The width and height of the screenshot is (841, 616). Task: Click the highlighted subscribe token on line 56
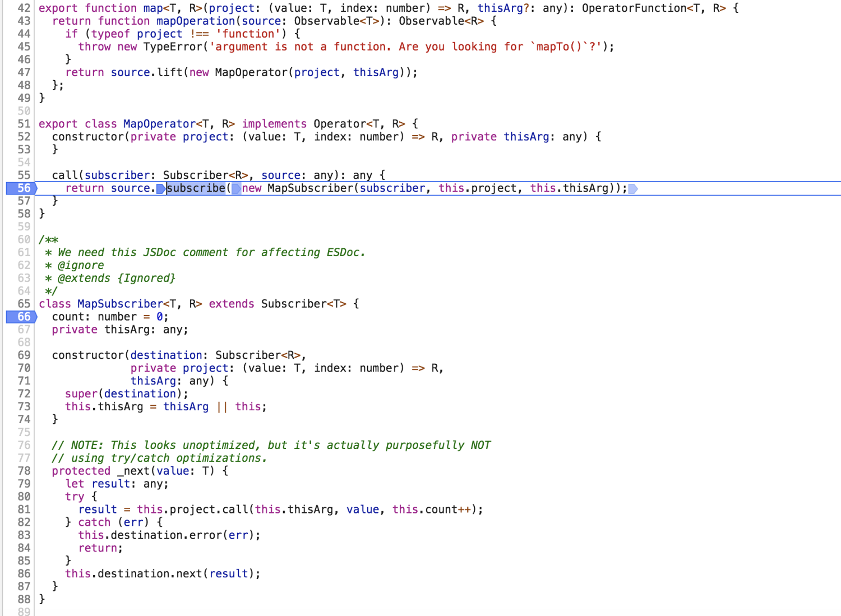[x=196, y=188]
